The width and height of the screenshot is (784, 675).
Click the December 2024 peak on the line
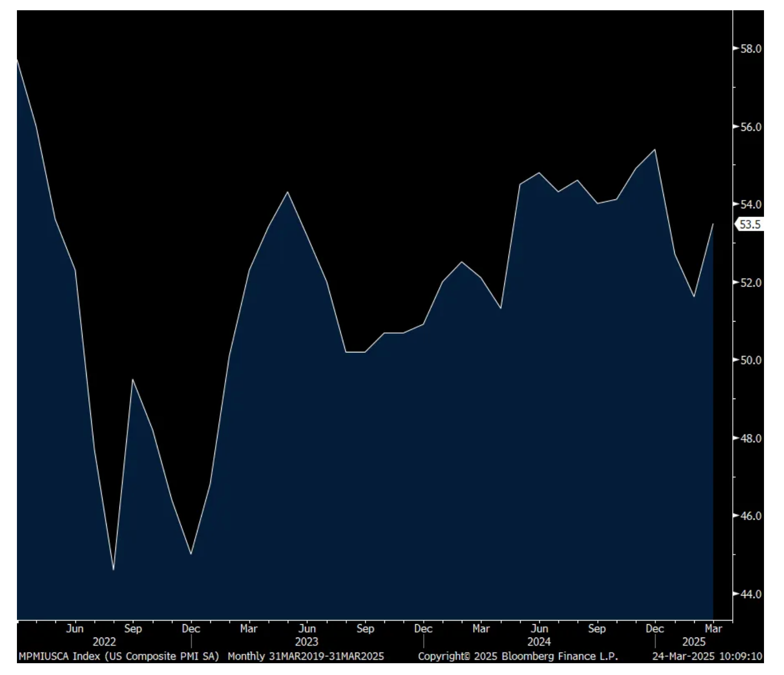coord(655,150)
